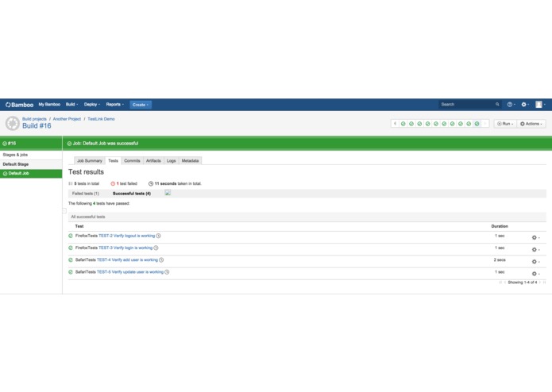This screenshot has height=392, width=552.
Task: Open gear actions menu for TEST-5 row
Action: point(535,274)
